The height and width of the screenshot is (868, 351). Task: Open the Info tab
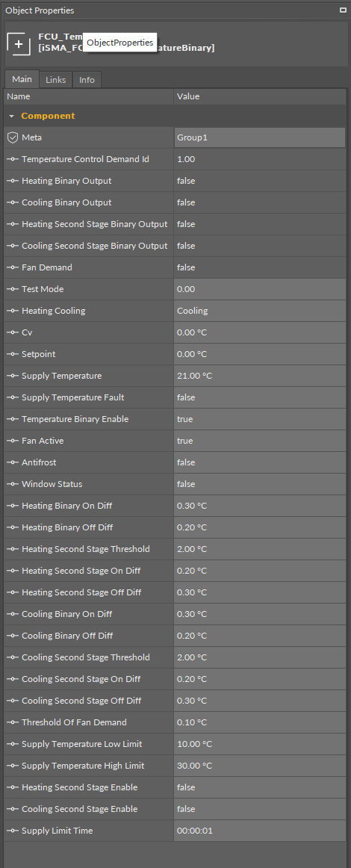(x=87, y=80)
